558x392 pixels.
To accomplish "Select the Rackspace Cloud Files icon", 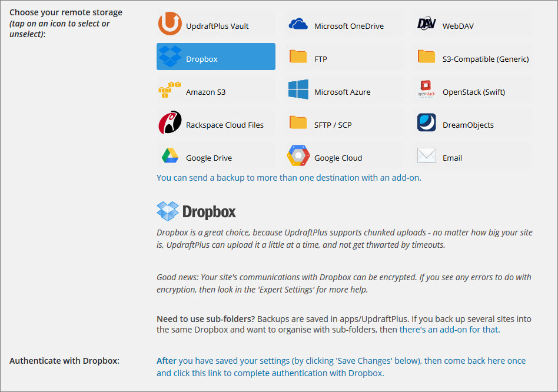I will 170,123.
